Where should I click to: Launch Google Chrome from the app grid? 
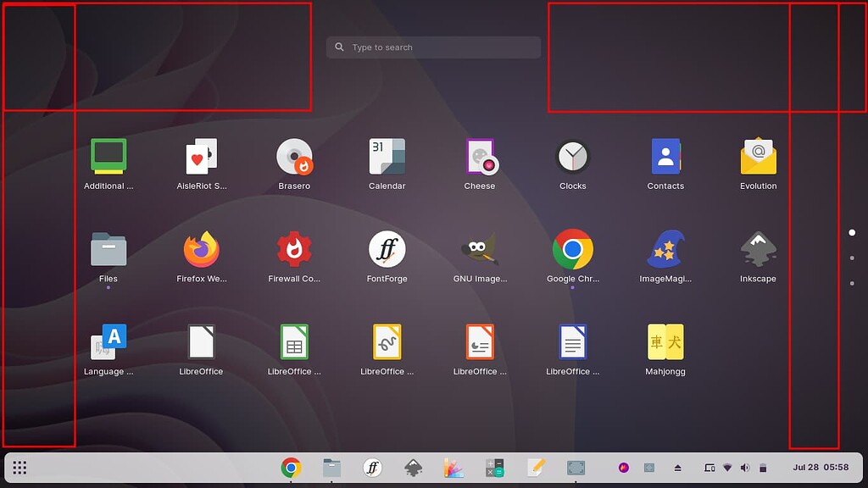point(573,250)
